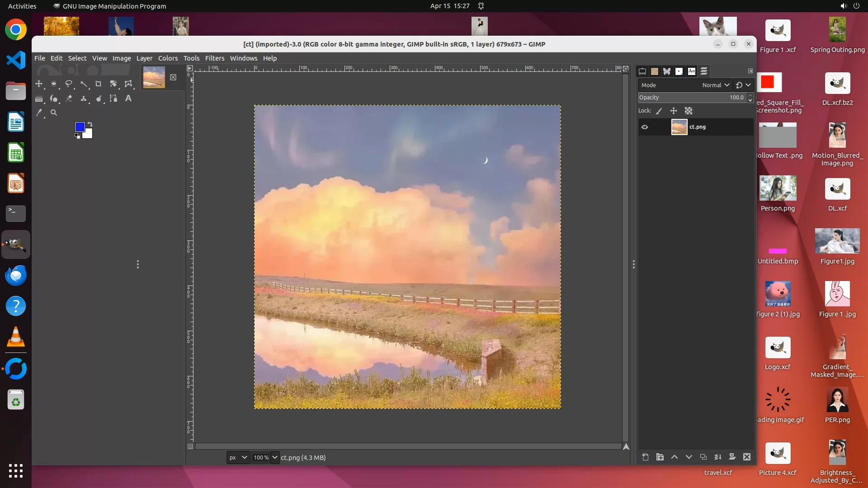Open the Colors menu
This screenshot has width=868, height=488.
[x=168, y=58]
